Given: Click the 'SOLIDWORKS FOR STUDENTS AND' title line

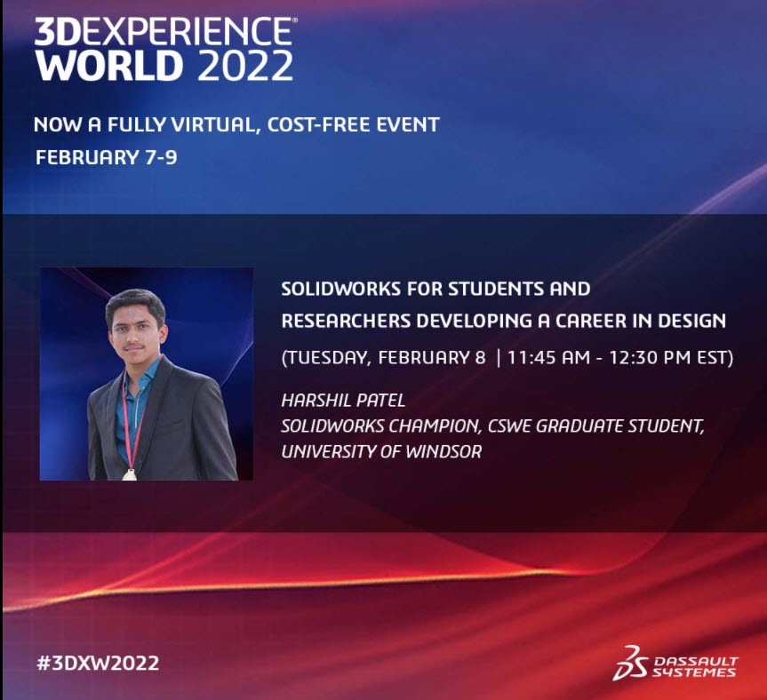Looking at the screenshot, I should point(435,289).
